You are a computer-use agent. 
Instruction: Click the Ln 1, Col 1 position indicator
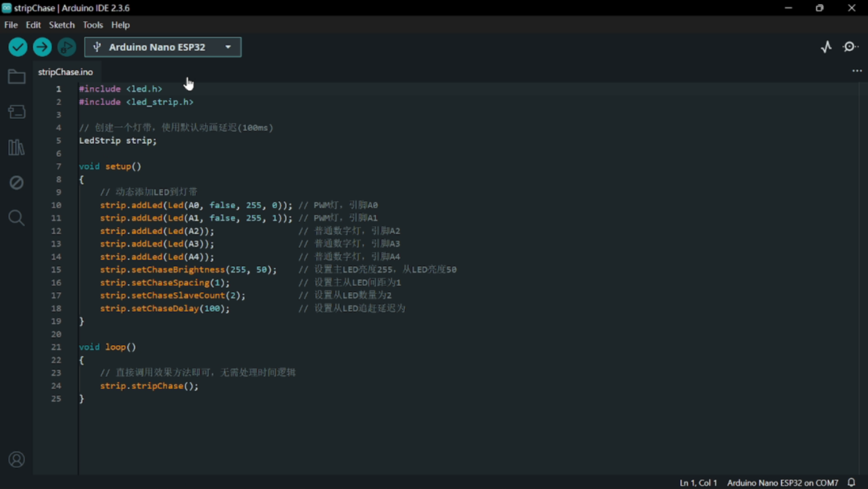coord(698,483)
